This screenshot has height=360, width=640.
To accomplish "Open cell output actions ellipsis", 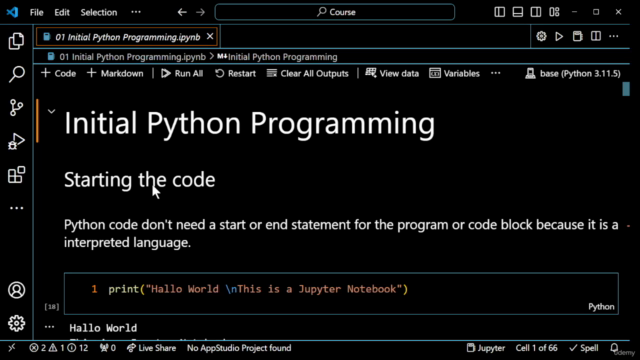I will 49,327.
